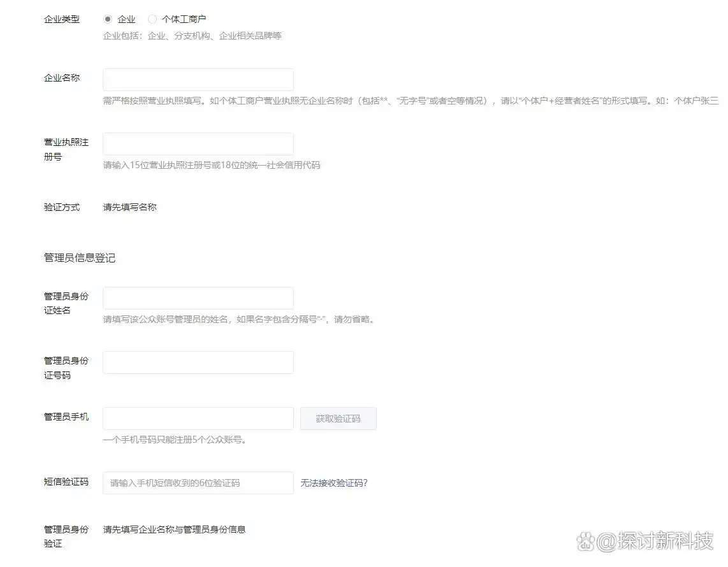728x567 pixels.
Task: Focus the 管理员身份证号码 input box
Action: pyautogui.click(x=198, y=362)
